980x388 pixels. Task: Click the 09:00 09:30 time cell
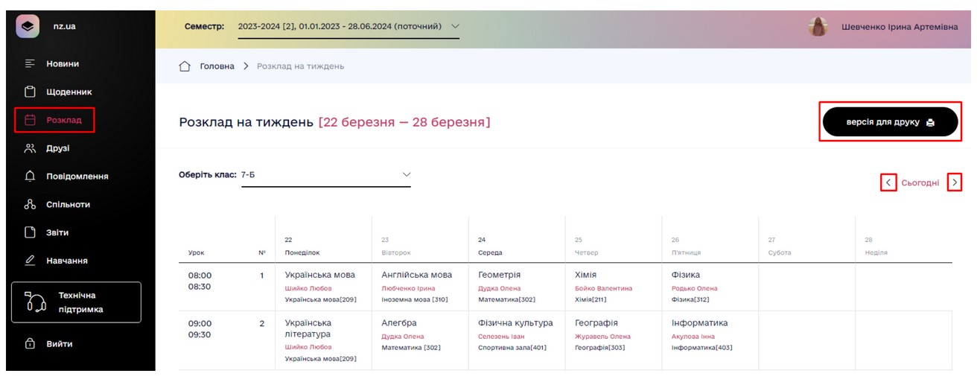tap(200, 329)
